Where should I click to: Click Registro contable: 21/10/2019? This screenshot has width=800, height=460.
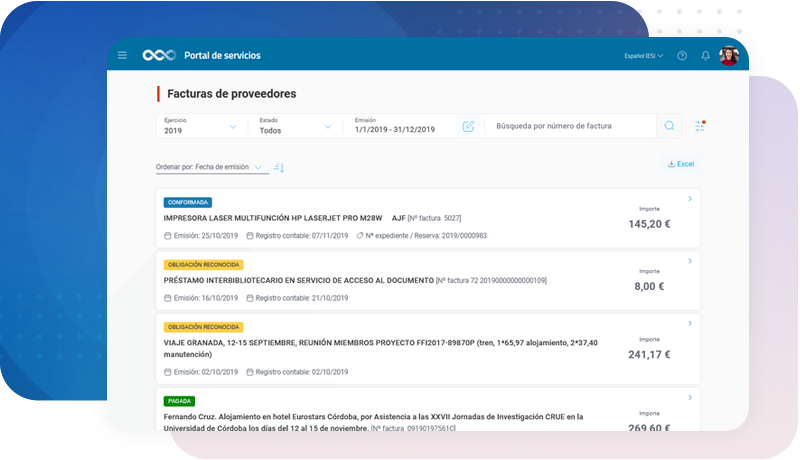tap(297, 298)
